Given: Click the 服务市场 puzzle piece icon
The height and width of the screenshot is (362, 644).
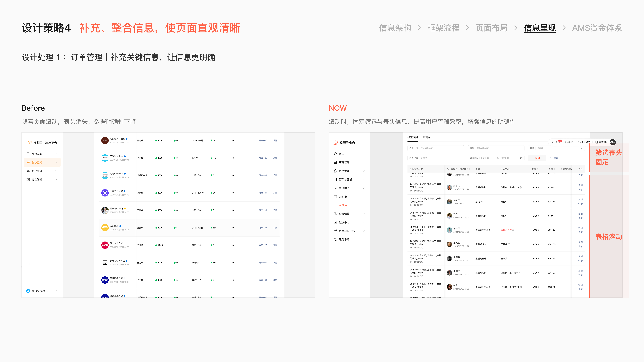Looking at the screenshot, I should tap(335, 239).
